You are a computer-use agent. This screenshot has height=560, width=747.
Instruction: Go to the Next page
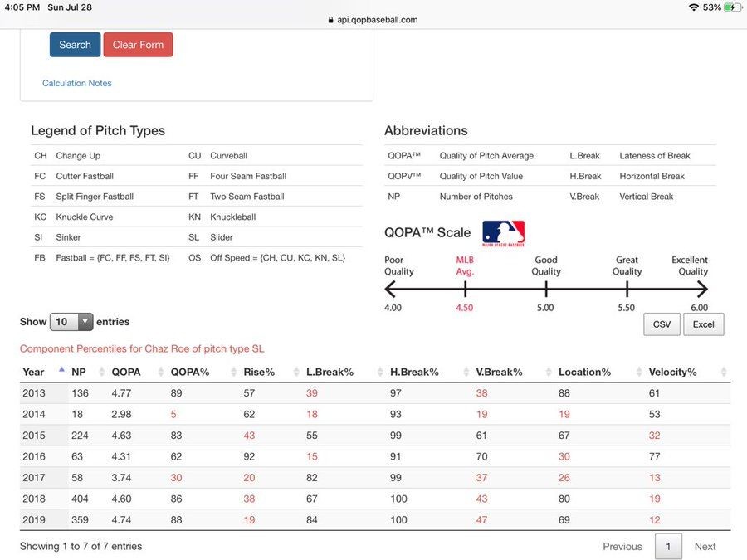click(705, 546)
